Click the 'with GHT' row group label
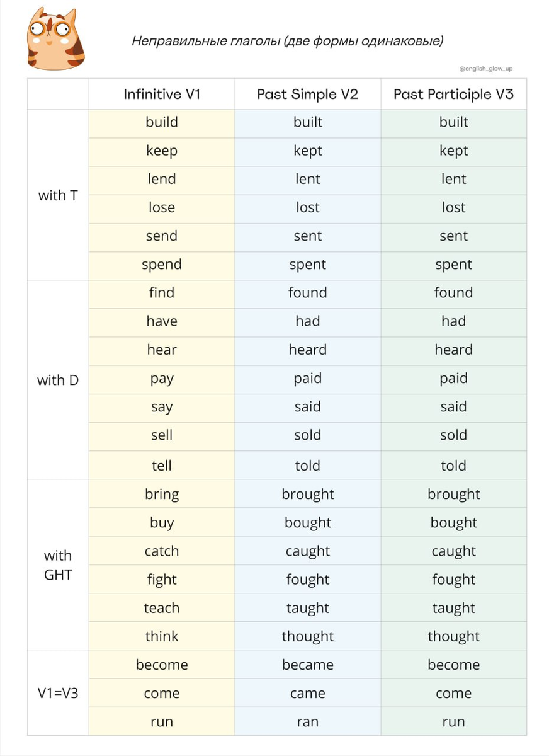The height and width of the screenshot is (756, 549). coord(58,564)
